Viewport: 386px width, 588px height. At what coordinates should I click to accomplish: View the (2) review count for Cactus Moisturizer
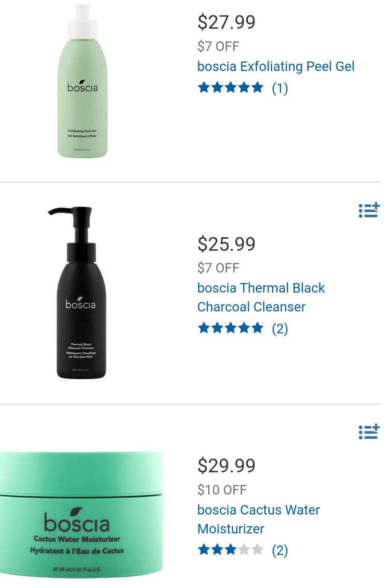280,550
